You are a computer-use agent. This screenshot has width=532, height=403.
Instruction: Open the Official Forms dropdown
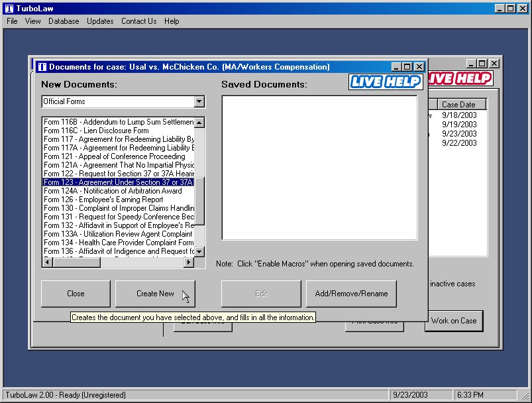(199, 101)
